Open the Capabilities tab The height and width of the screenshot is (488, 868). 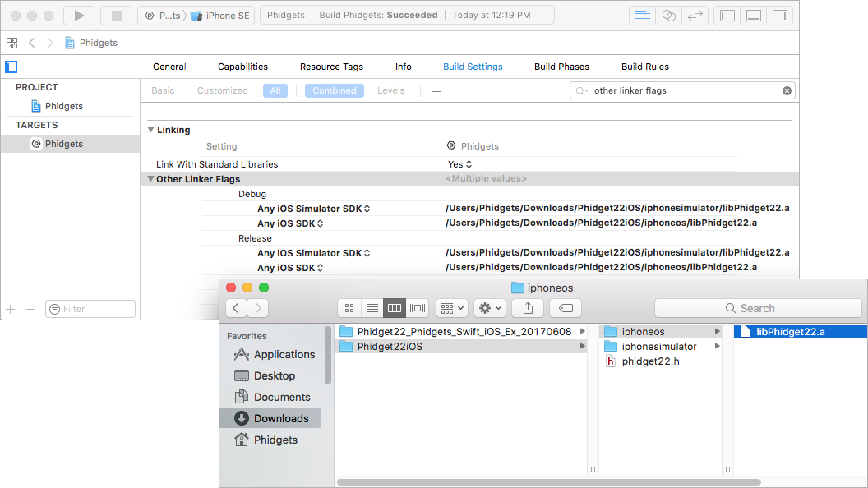(x=242, y=67)
